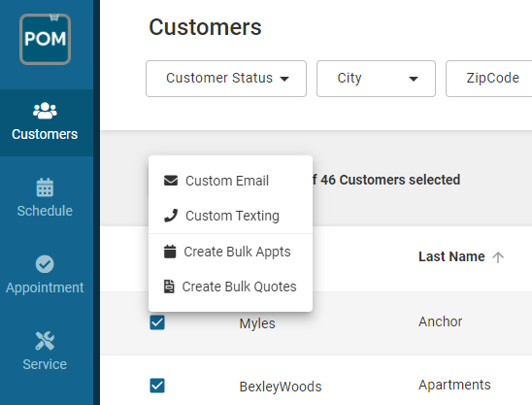Screen dimensions: 532x405
Task: Click the sort arrow next to Last Name
Action: pos(498,257)
